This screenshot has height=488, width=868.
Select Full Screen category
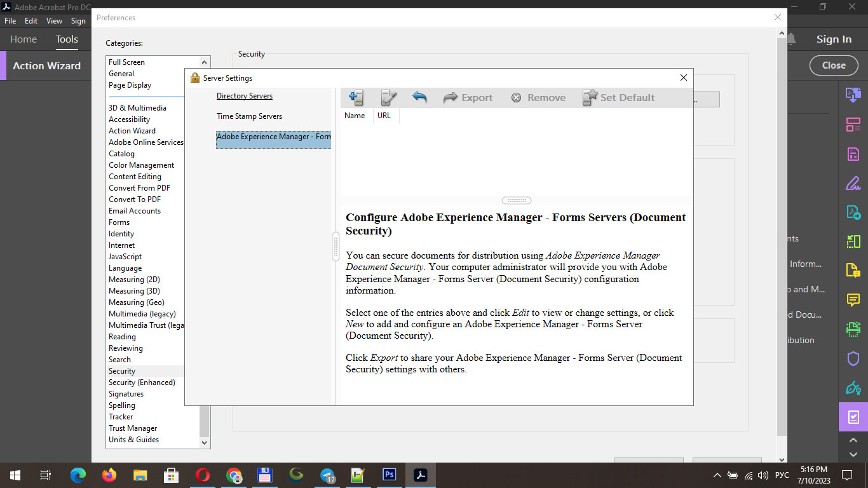coord(126,62)
